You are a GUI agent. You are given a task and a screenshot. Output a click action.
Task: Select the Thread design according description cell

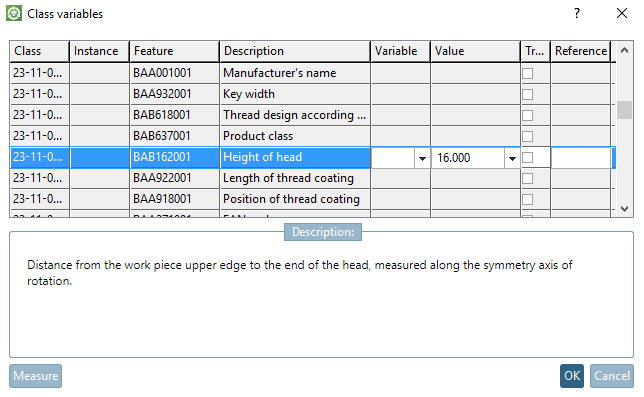(295, 115)
